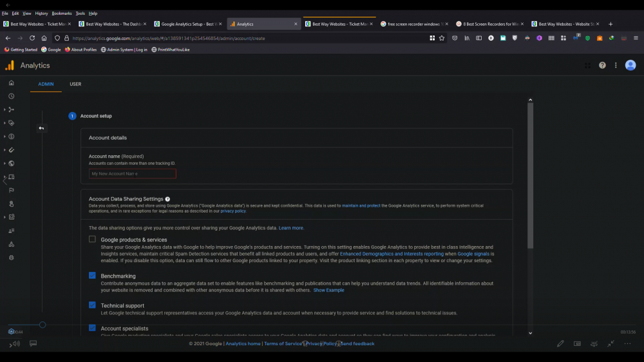Open the Firefox hamburger application menu
The height and width of the screenshot is (362, 644).
point(635,38)
